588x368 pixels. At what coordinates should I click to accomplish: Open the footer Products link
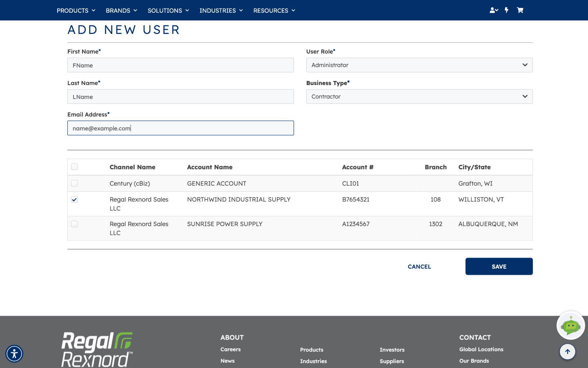tap(312, 350)
